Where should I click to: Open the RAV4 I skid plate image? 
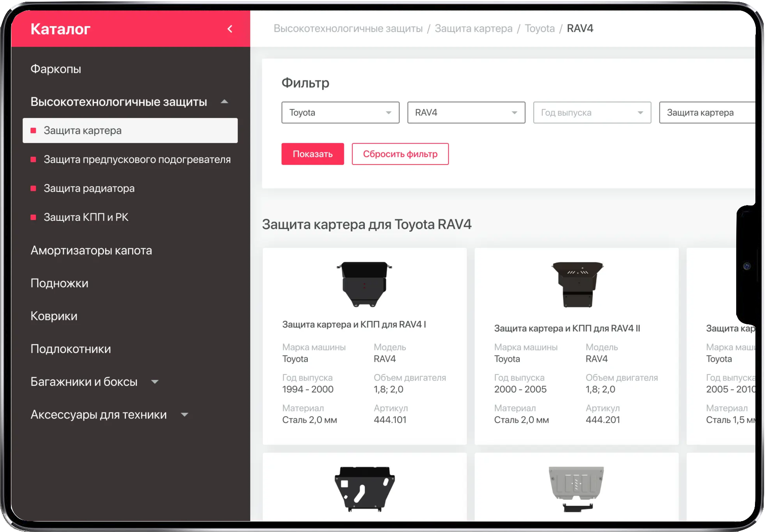coord(364,284)
